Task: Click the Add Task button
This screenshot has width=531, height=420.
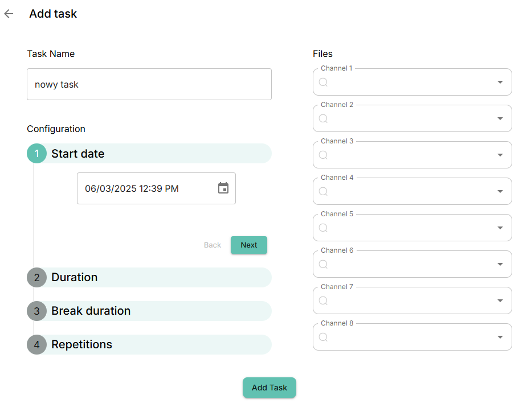Action: (x=269, y=388)
